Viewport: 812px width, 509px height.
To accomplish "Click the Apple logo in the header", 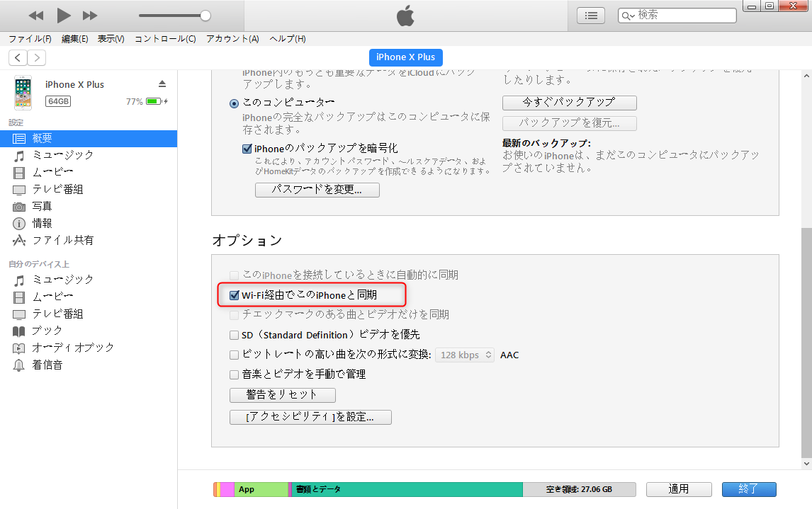I will [x=405, y=16].
